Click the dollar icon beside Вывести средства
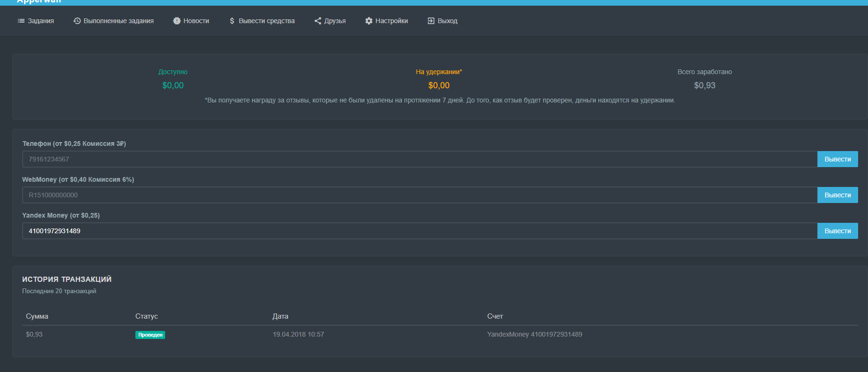868x372 pixels. pos(232,21)
